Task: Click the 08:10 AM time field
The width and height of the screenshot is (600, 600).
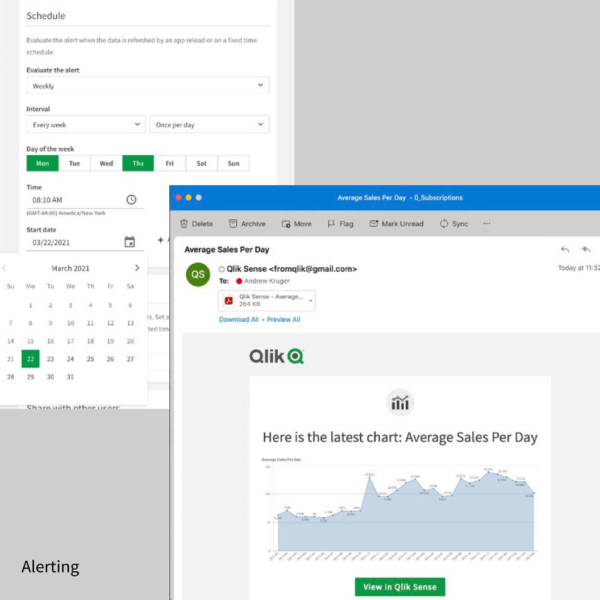Action: [85, 200]
